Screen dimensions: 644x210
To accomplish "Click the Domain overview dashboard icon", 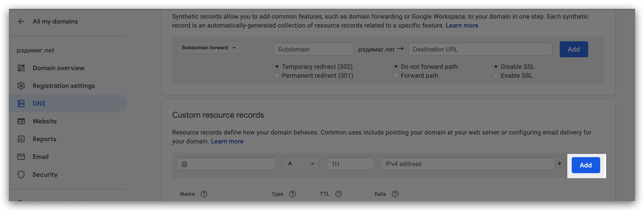I will (21, 68).
